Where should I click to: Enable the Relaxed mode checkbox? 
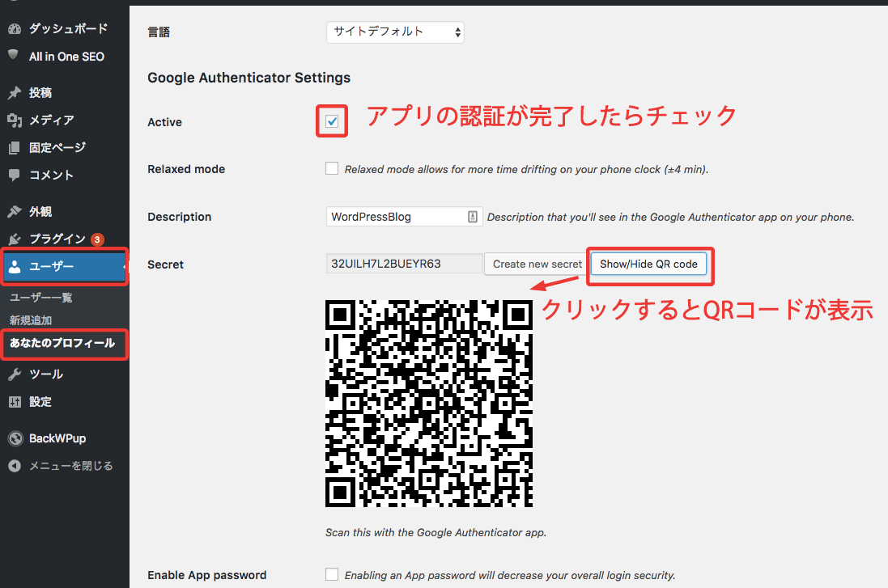click(332, 169)
